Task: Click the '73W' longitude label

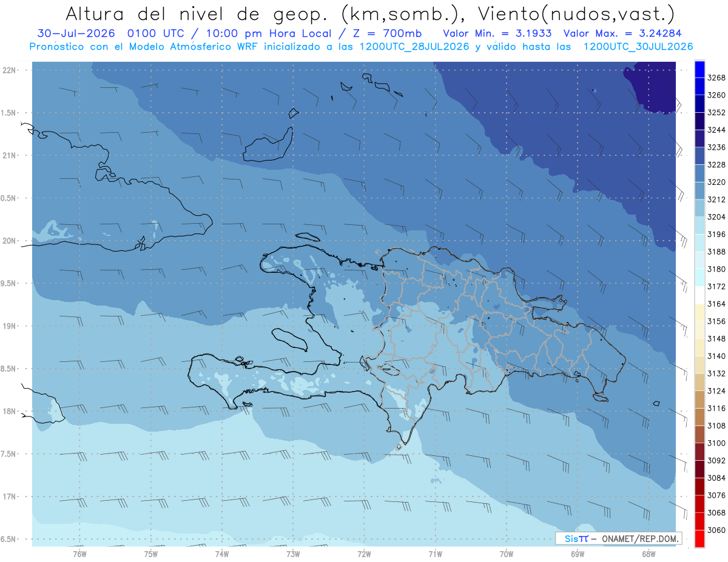Action: pos(293,554)
